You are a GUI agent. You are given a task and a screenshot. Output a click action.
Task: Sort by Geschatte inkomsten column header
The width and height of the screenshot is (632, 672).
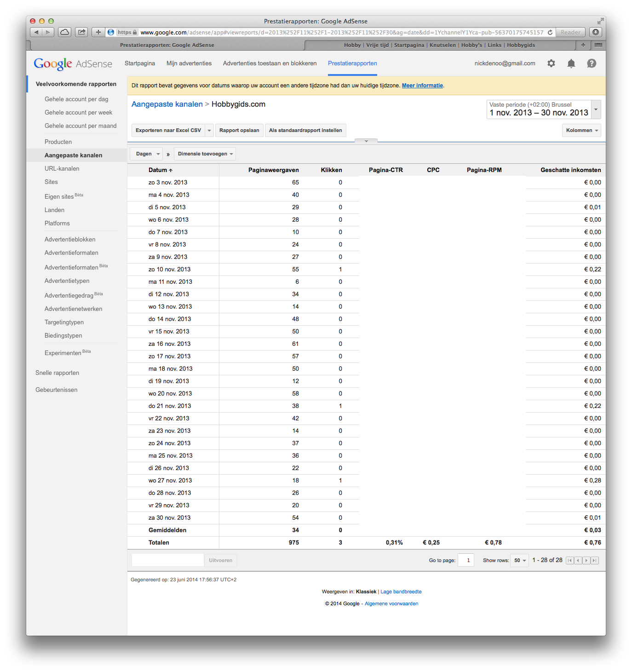[x=570, y=170]
